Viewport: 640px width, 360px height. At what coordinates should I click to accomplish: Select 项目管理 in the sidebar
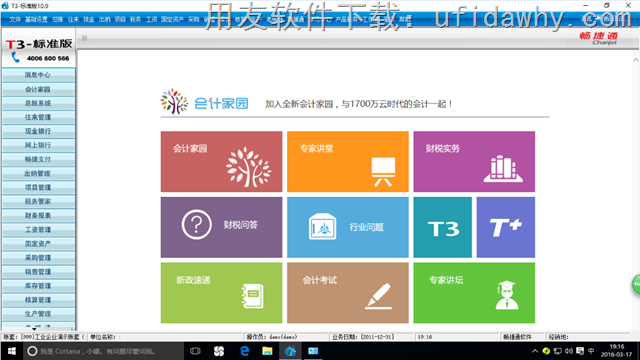[38, 187]
